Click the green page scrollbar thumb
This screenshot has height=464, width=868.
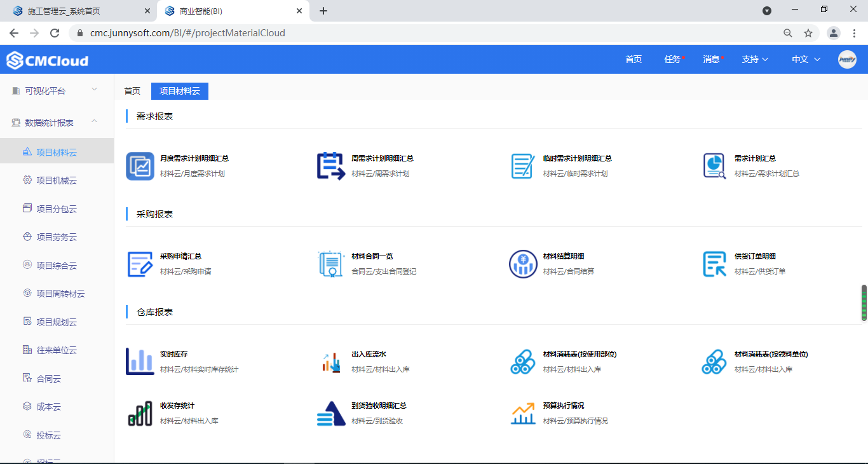[864, 303]
